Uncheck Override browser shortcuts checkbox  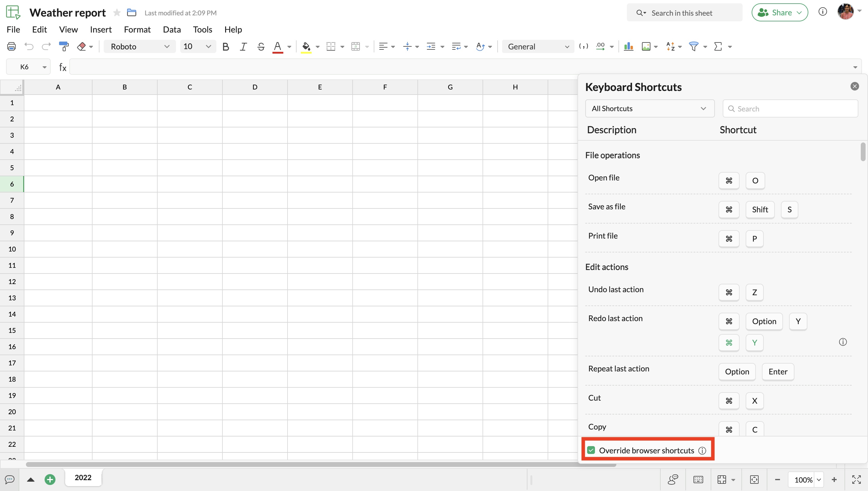click(x=591, y=450)
